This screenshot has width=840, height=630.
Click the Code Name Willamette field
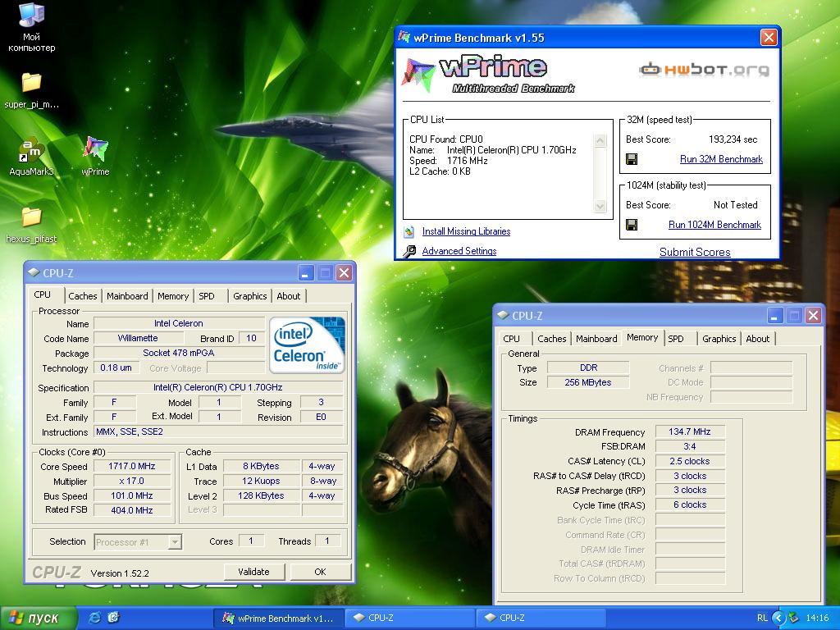(x=138, y=338)
